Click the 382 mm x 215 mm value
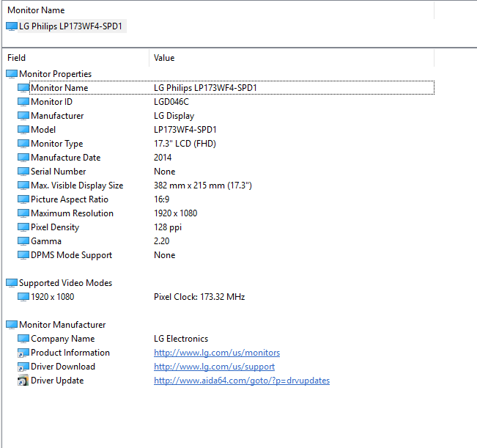Screen dimensions: 477x448 [203, 186]
